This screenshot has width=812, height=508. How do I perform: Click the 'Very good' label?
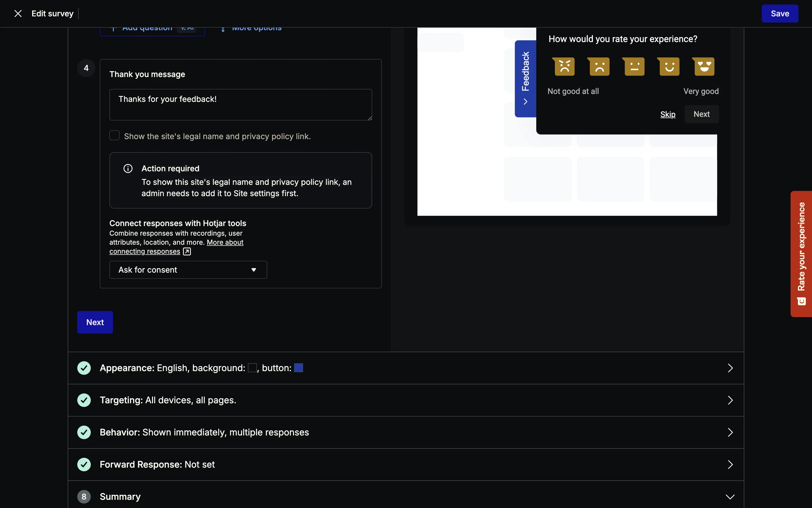pyautogui.click(x=701, y=91)
